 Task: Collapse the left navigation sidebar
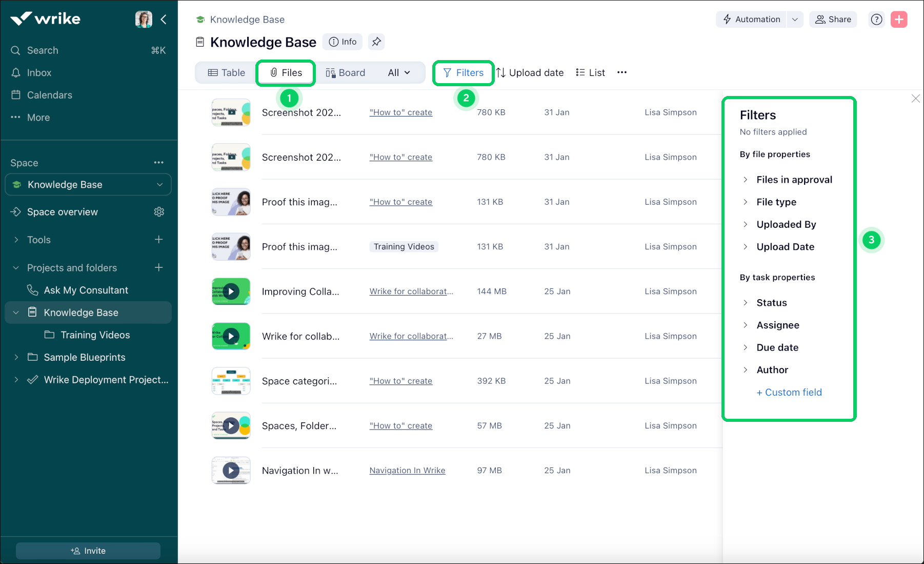[163, 19]
